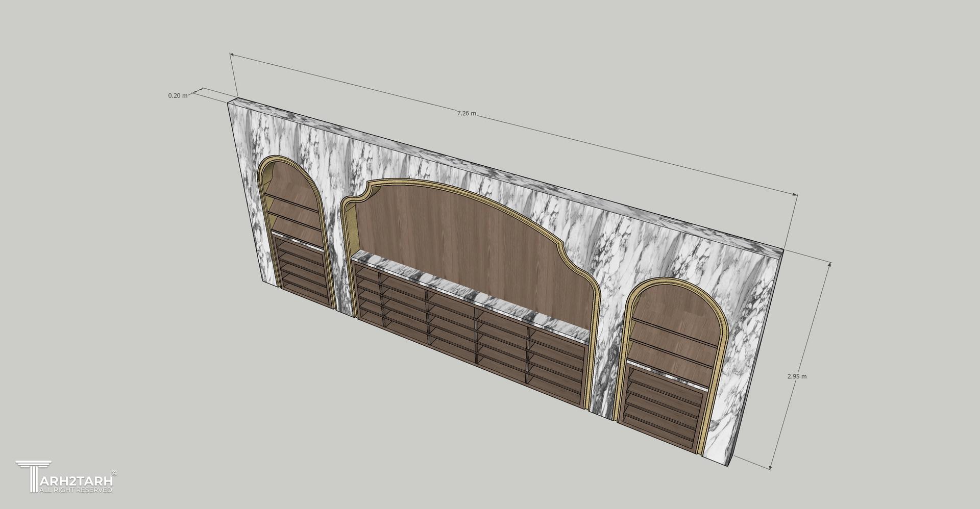Select the 0.20 m thickness dimension label
This screenshot has width=980, height=509.
pos(177,95)
